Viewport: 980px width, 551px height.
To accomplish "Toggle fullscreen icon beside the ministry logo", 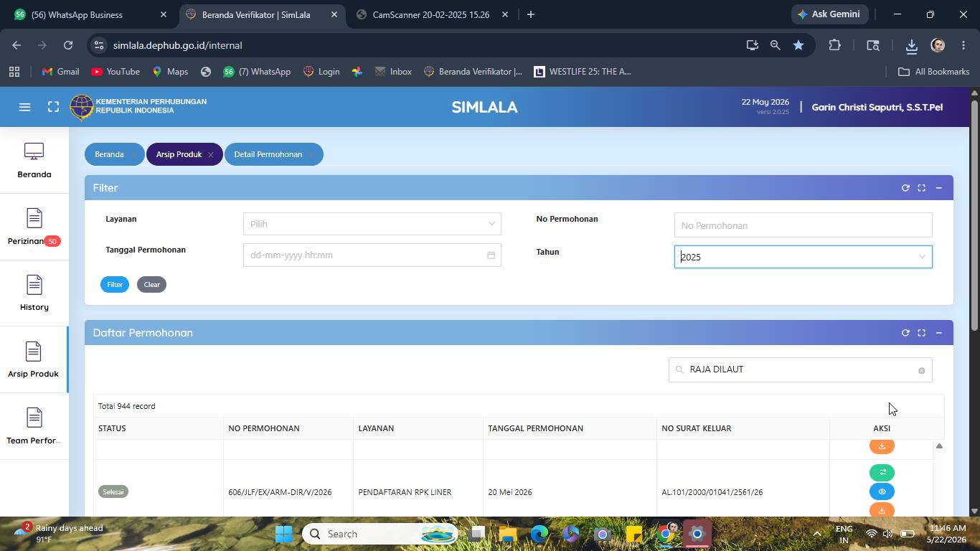I will point(53,107).
